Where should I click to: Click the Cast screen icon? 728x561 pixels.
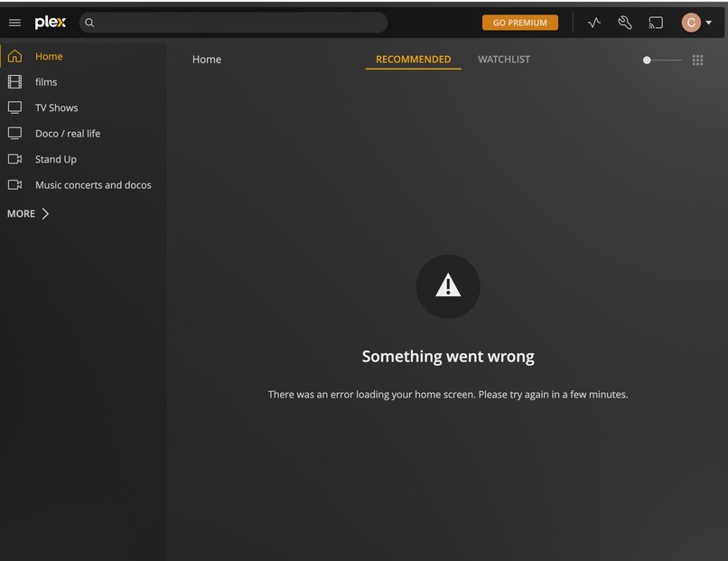(x=656, y=23)
